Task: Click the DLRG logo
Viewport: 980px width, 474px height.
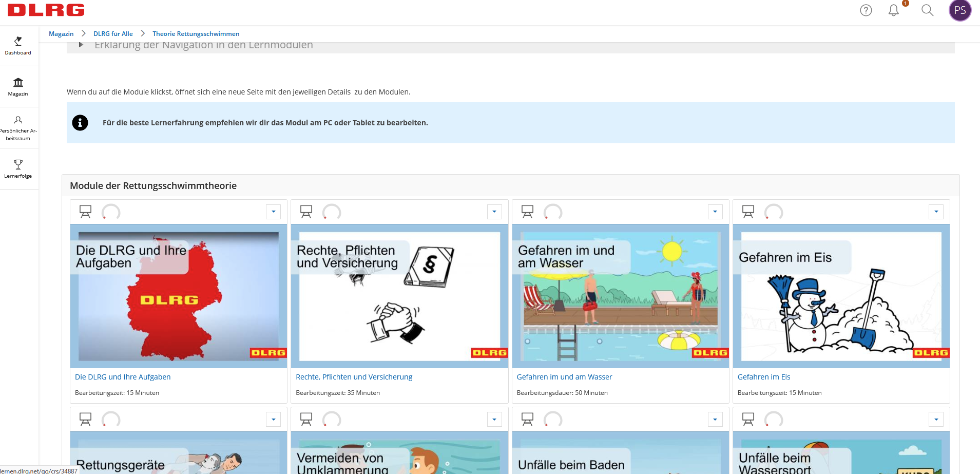Action: pos(46,10)
